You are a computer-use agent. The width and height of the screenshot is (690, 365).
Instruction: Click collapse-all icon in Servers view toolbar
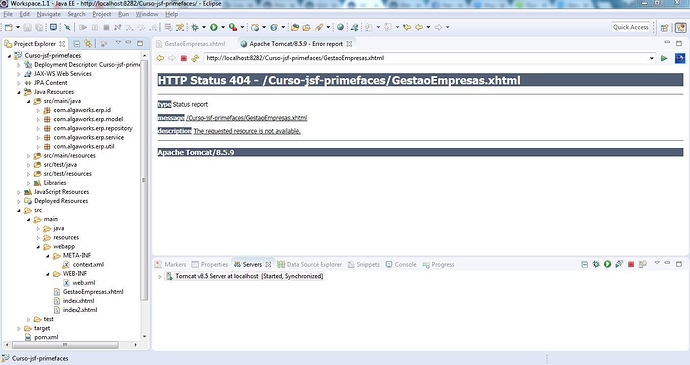[x=584, y=264]
